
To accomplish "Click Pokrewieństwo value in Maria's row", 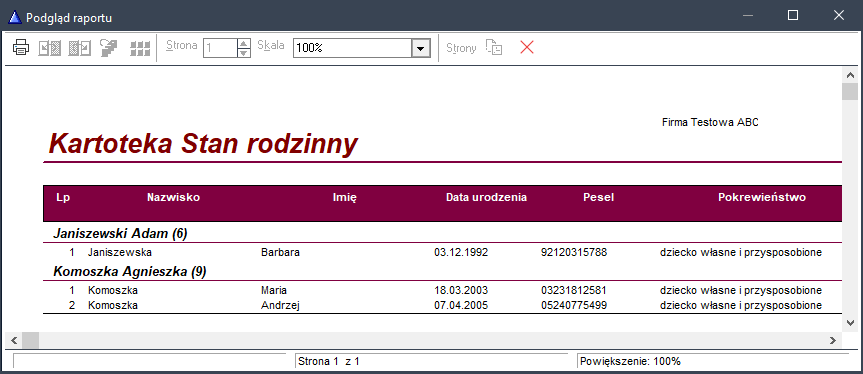I will [741, 291].
